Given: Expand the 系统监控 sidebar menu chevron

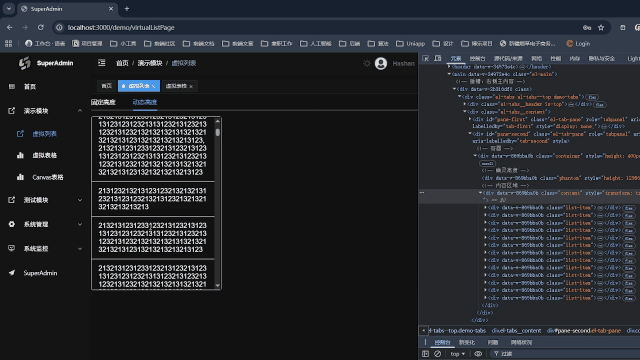Looking at the screenshot, I should pos(80,248).
